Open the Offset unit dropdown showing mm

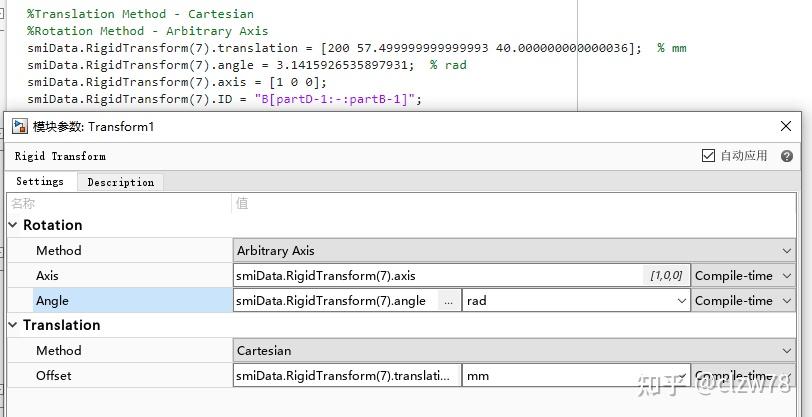pos(576,375)
